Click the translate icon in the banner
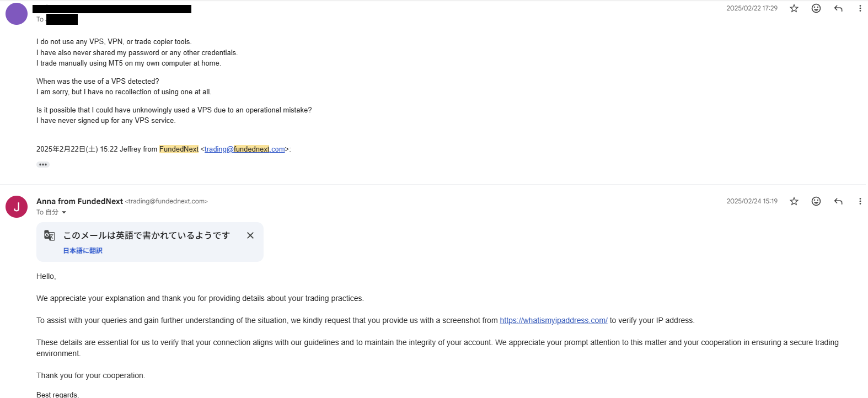 click(x=50, y=235)
